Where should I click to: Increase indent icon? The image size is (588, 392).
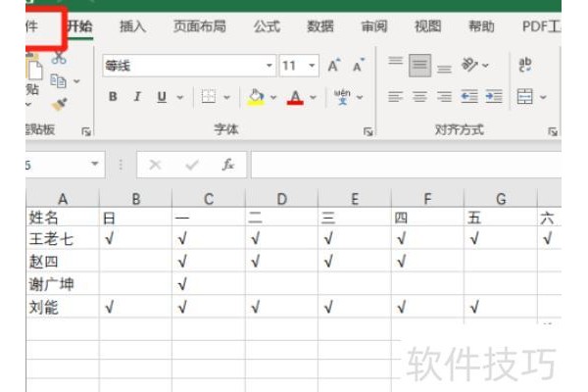(x=494, y=97)
